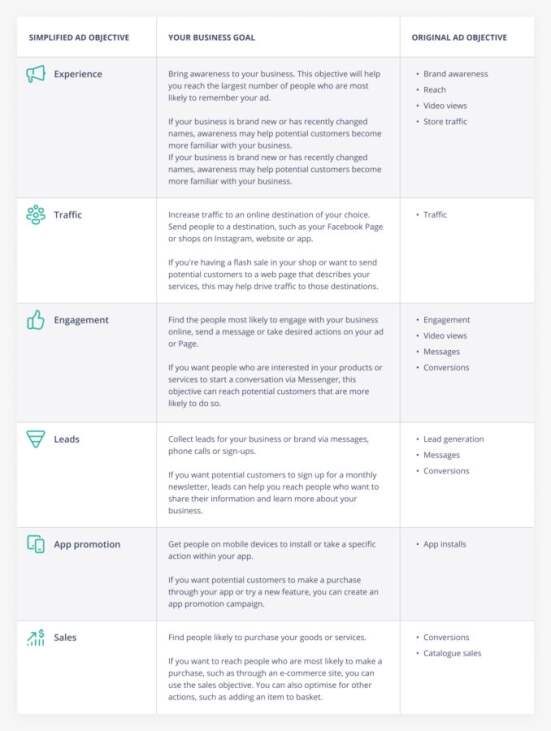Select the Engagement objective label
Screen dimensions: 551x731
(81, 320)
